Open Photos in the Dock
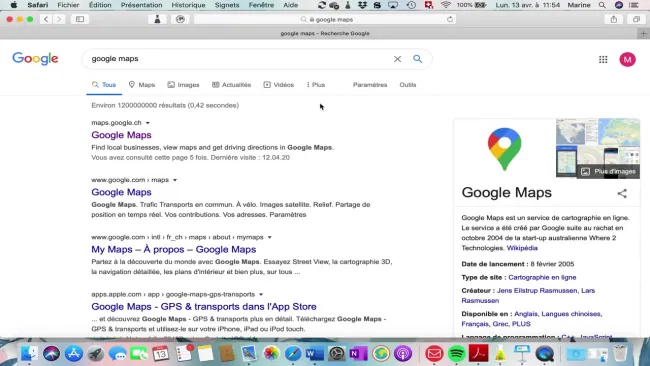Viewport: 650px width, 366px height. click(x=271, y=354)
